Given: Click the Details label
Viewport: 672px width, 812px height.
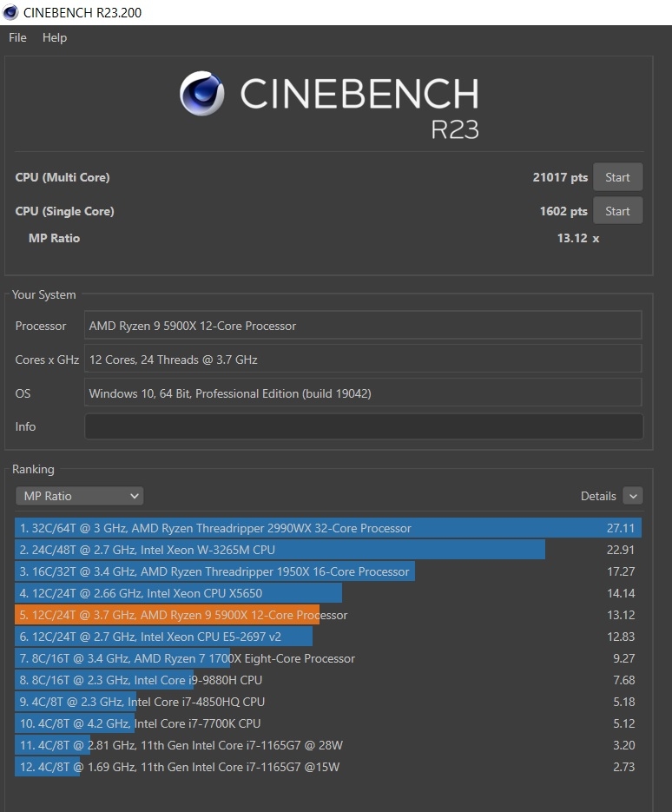Looking at the screenshot, I should (x=598, y=496).
